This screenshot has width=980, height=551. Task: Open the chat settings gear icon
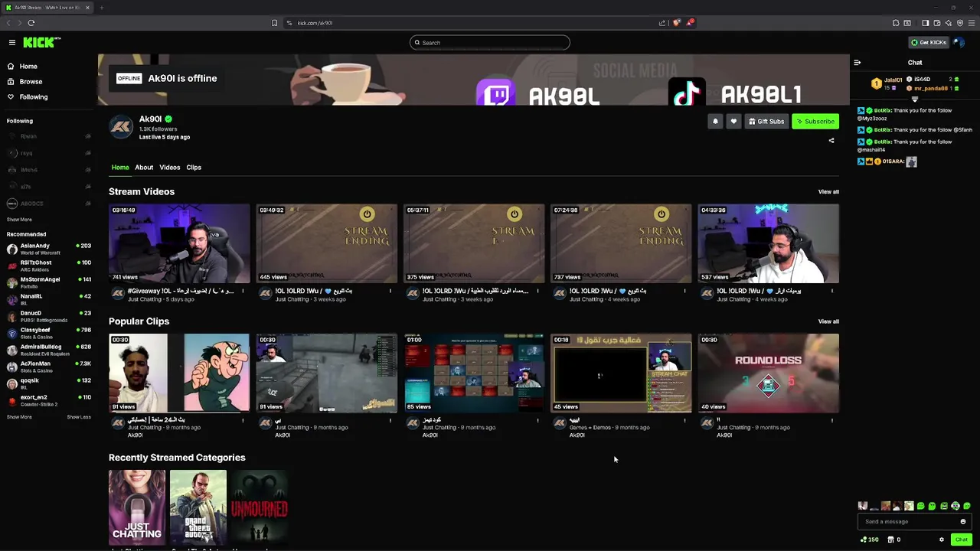(942, 540)
